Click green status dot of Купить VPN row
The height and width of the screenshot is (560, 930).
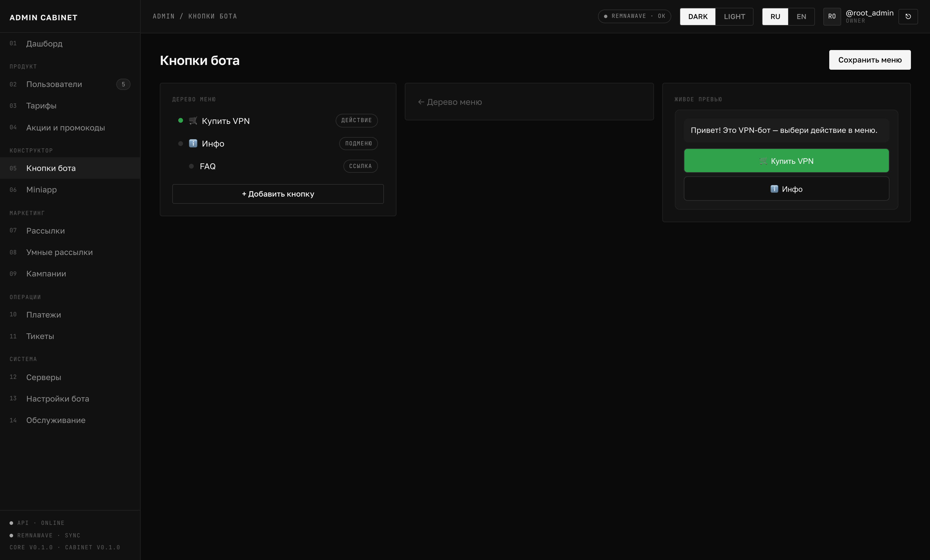(180, 120)
